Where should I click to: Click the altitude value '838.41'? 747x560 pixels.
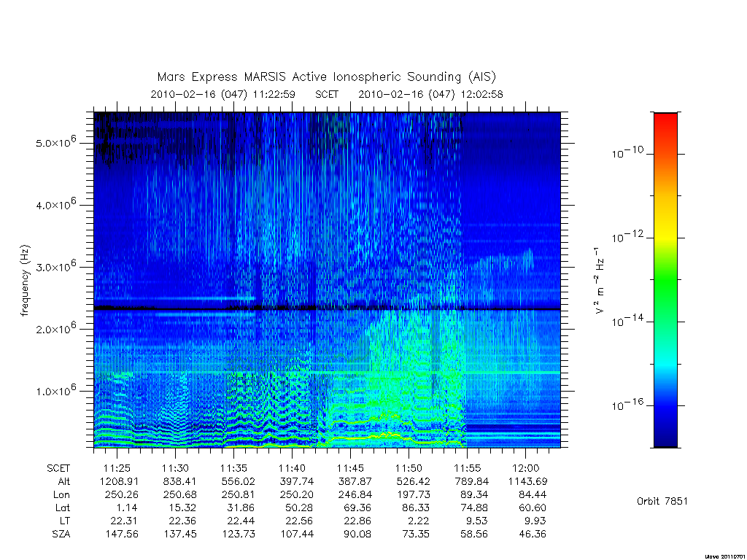[179, 481]
